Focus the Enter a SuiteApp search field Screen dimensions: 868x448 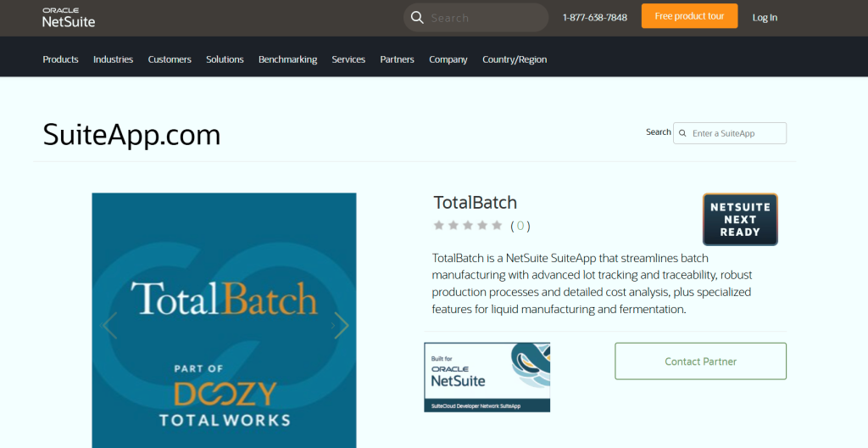click(730, 133)
